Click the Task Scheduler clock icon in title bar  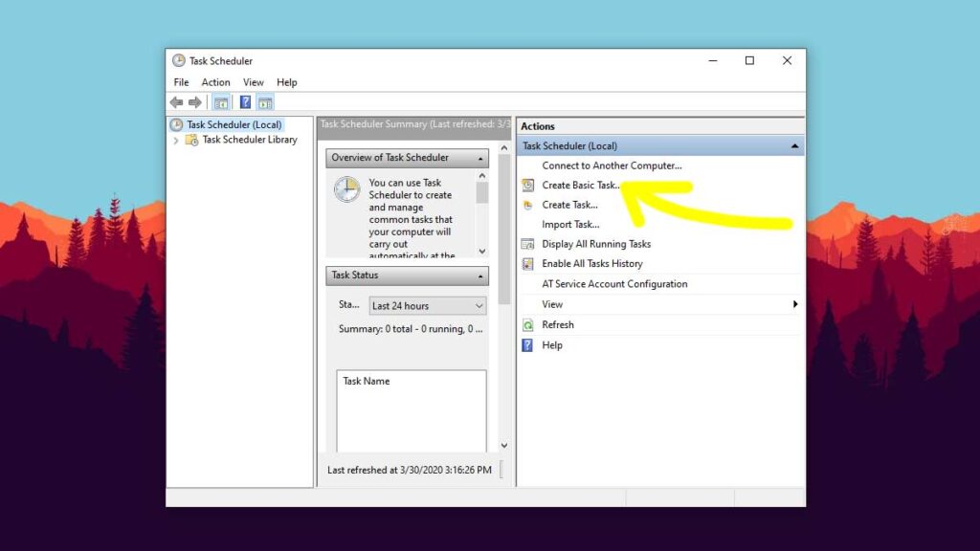click(179, 60)
